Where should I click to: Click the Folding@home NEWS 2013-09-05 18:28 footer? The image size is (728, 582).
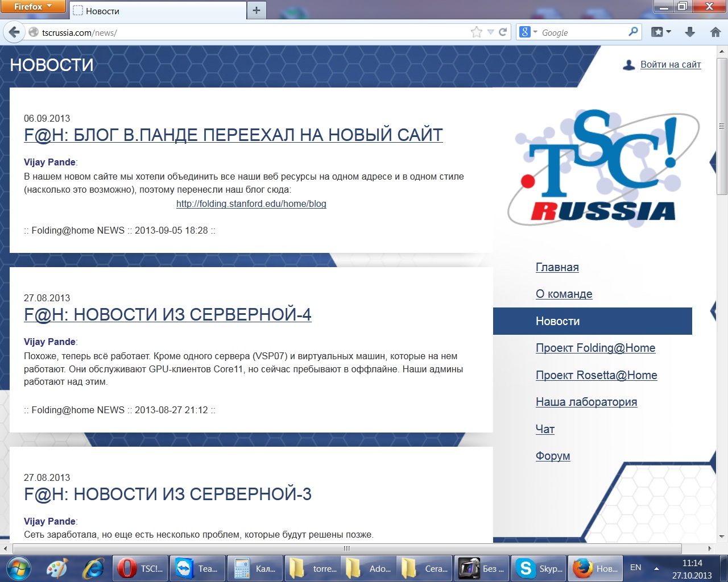[119, 230]
